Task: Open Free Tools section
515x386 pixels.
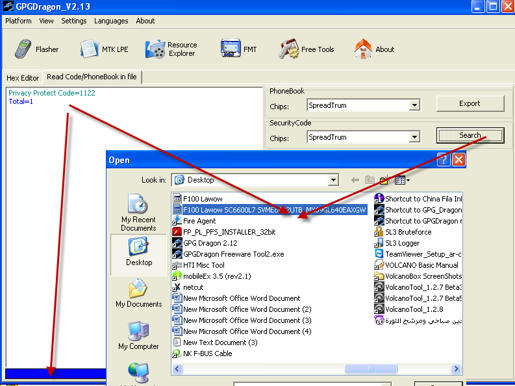Action: click(306, 49)
